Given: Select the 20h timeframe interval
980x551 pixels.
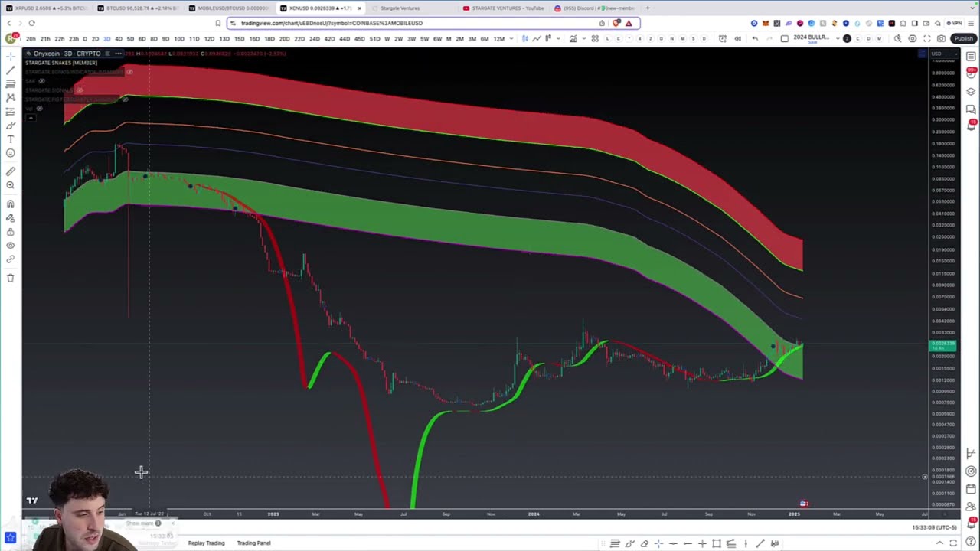Looking at the screenshot, I should coord(31,39).
